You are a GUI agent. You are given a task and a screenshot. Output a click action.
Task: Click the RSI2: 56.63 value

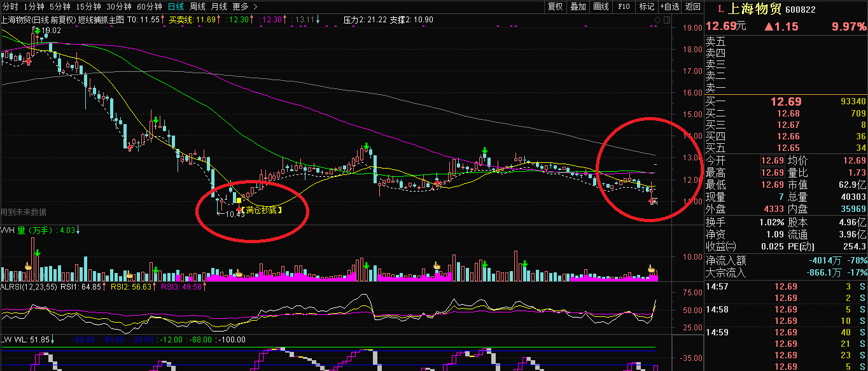(131, 287)
